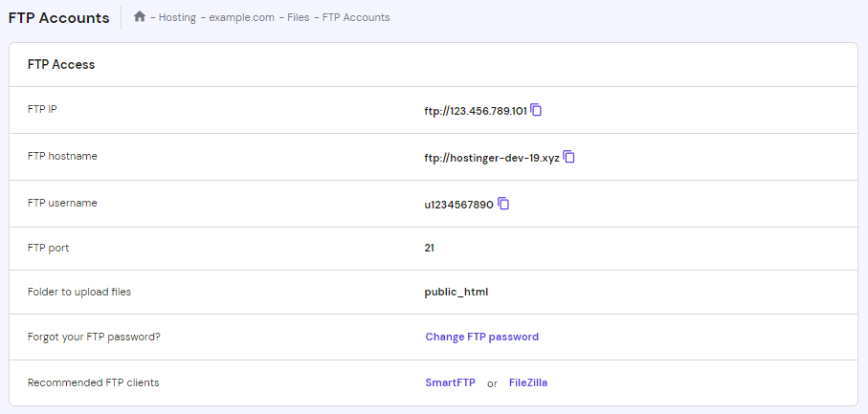
Task: Click the u1234567890 username value
Action: click(x=458, y=204)
